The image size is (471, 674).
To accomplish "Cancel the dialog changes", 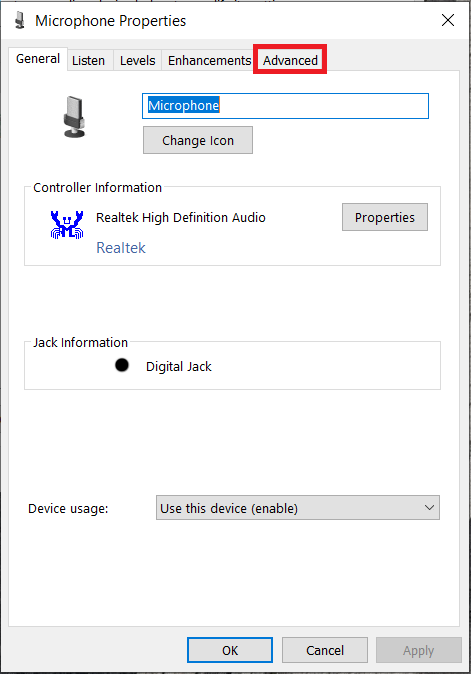I will coord(325,650).
